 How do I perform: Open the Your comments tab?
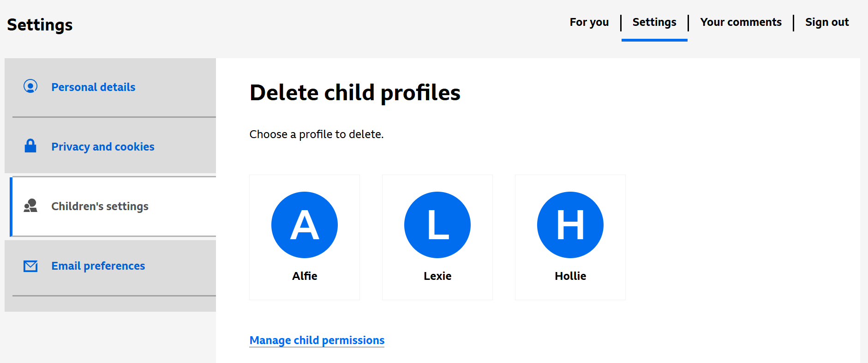pos(741,22)
